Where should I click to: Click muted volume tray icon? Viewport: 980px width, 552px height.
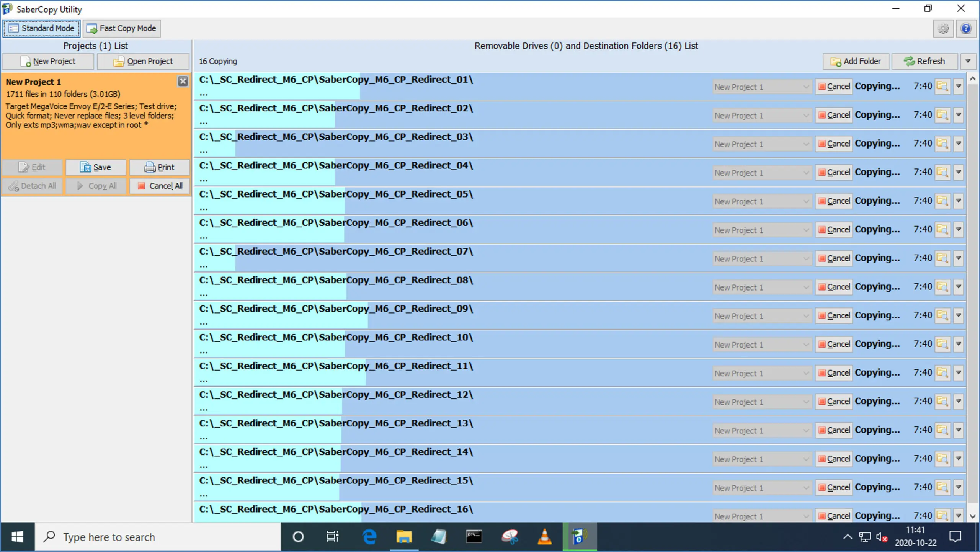click(882, 537)
